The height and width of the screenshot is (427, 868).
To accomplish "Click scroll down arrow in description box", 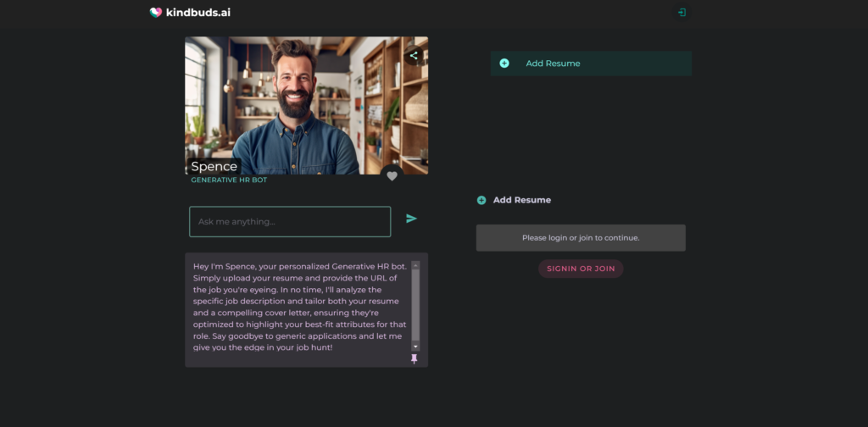I will (415, 347).
